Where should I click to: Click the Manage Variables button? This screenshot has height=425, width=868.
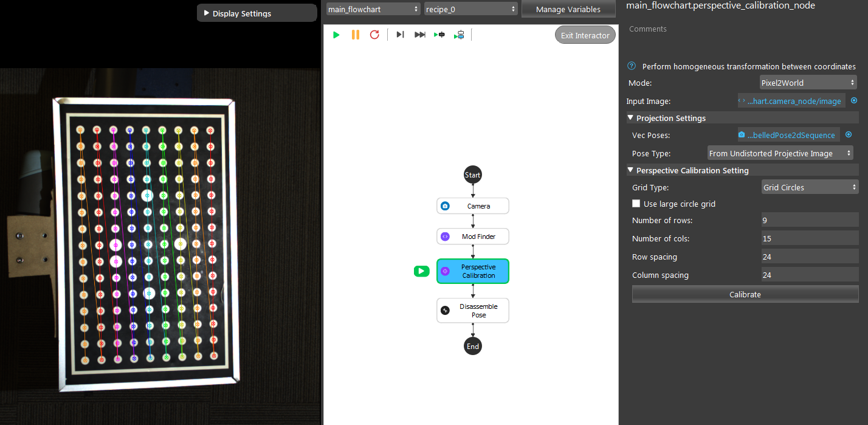(x=568, y=9)
